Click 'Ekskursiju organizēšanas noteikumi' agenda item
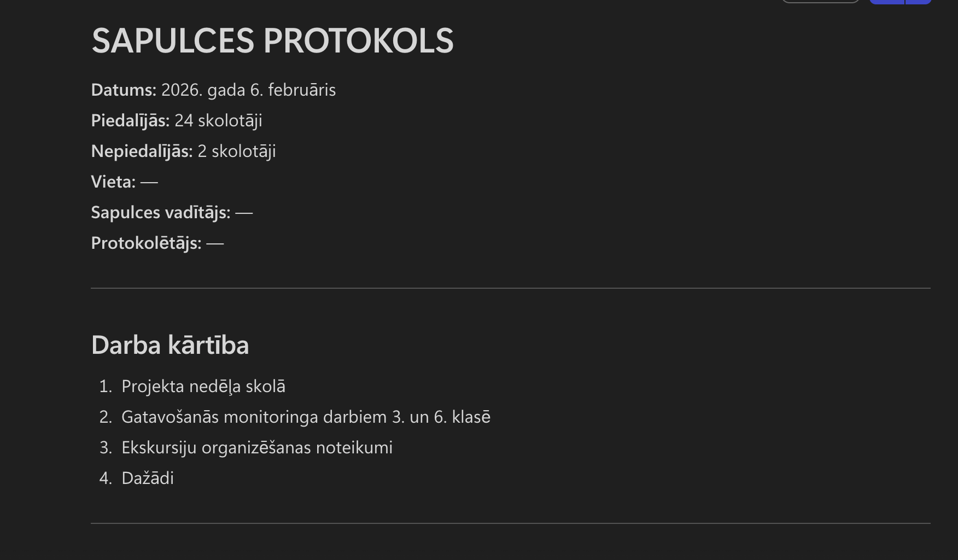 257,447
